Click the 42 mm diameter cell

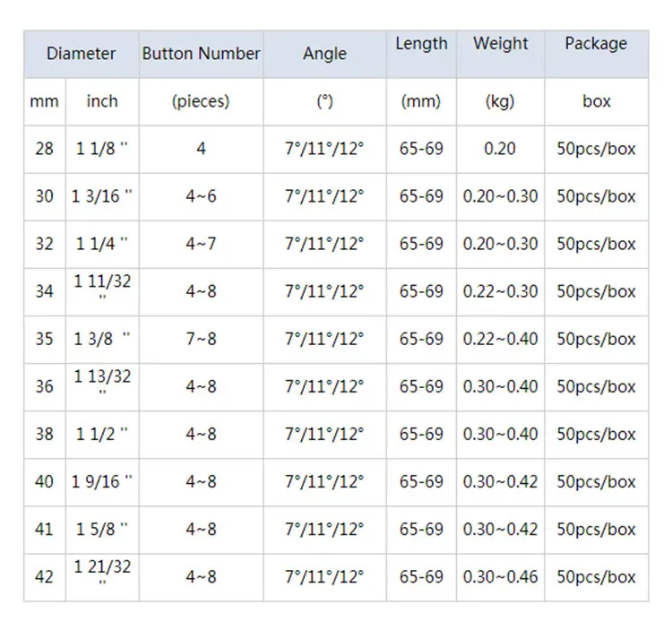tap(44, 577)
